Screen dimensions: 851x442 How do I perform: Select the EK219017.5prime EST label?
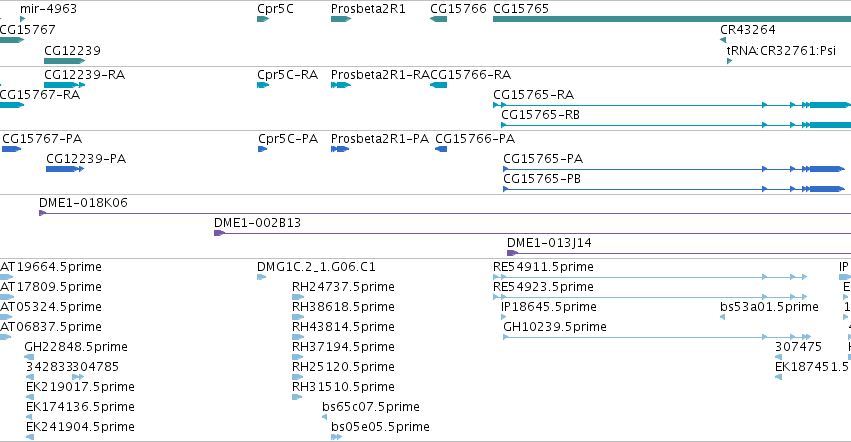tap(80, 387)
